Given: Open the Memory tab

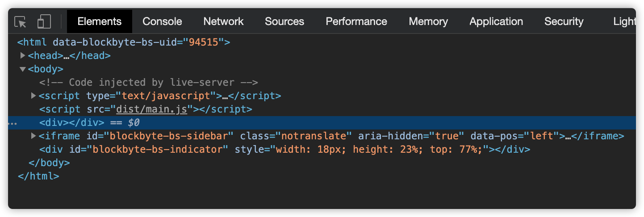Looking at the screenshot, I should 428,21.
